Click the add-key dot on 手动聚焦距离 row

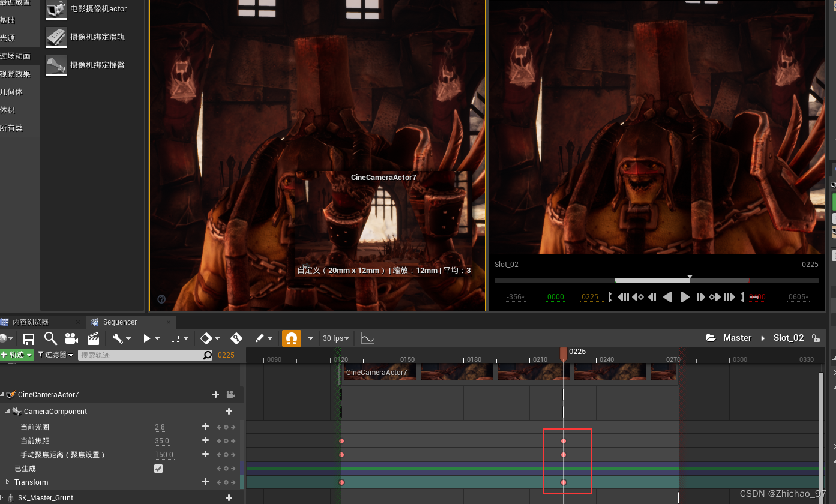click(x=226, y=455)
